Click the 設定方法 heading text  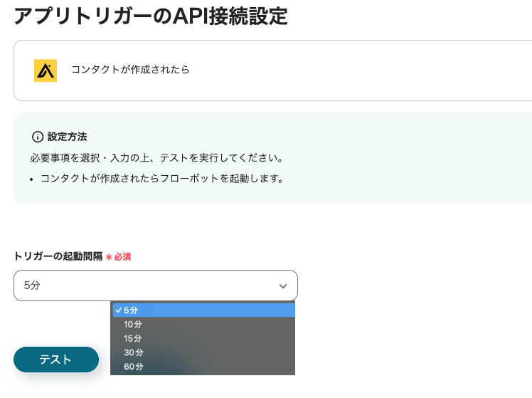(x=67, y=137)
